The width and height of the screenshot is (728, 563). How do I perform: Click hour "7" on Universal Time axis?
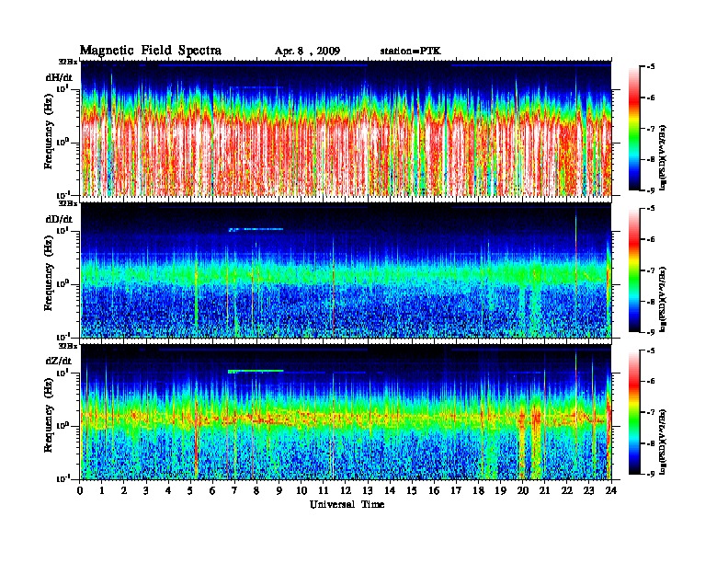[x=234, y=490]
